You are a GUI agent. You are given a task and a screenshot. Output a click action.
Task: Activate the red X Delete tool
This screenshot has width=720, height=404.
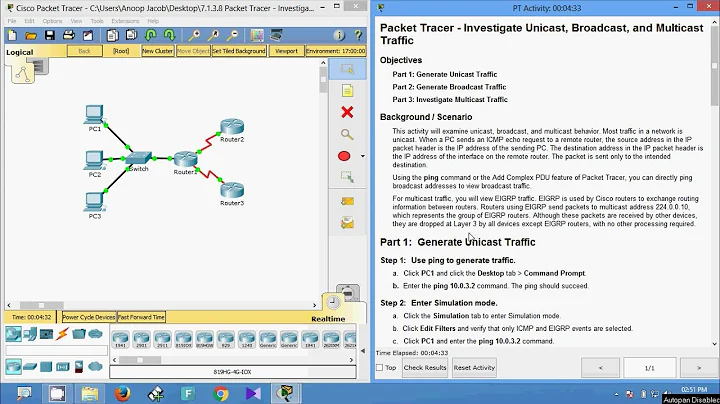coord(347,112)
